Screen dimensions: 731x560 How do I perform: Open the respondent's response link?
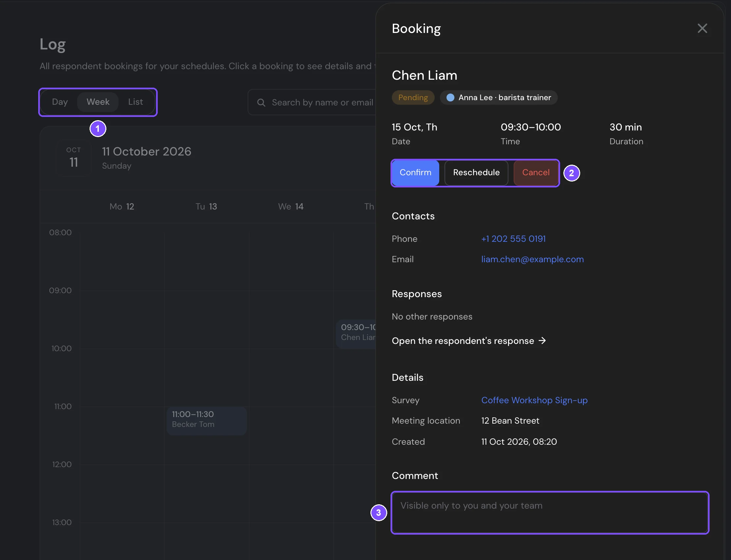coord(469,341)
